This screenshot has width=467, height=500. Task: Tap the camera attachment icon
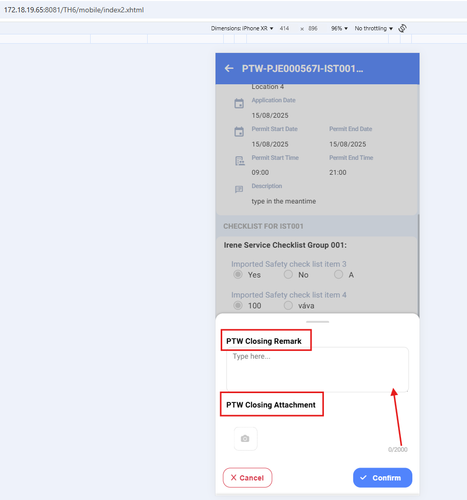coord(245,439)
